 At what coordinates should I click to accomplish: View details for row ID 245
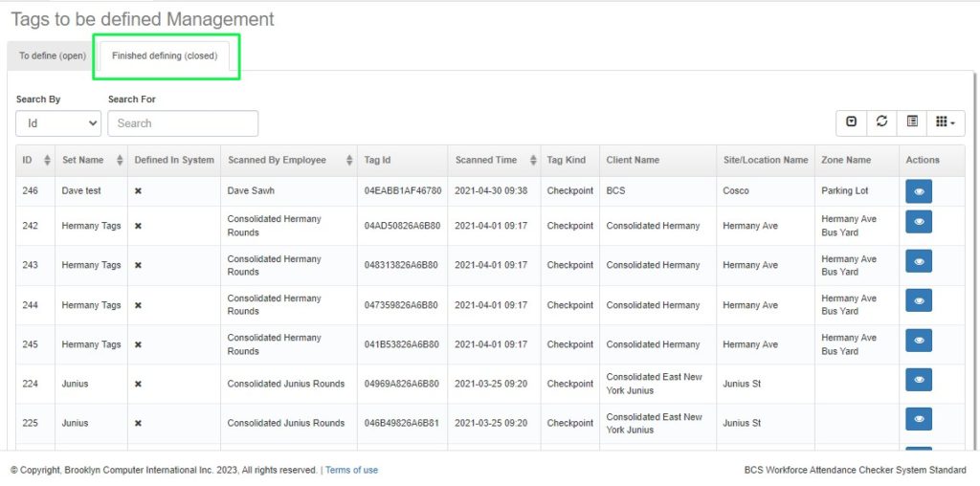(x=919, y=341)
